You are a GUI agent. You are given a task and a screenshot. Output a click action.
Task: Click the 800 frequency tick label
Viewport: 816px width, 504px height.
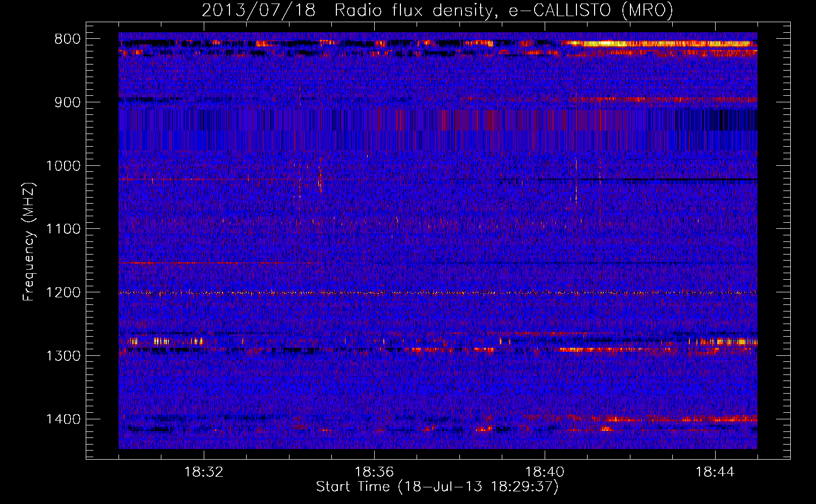[67, 39]
